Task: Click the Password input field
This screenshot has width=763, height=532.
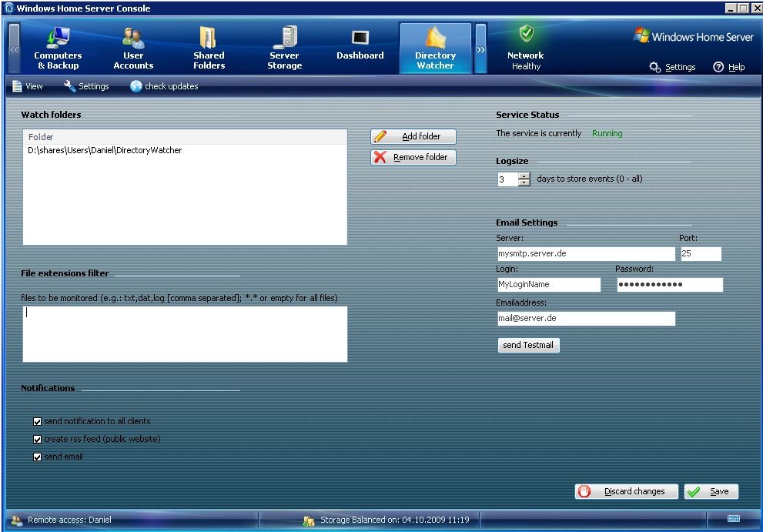Action: pos(670,285)
